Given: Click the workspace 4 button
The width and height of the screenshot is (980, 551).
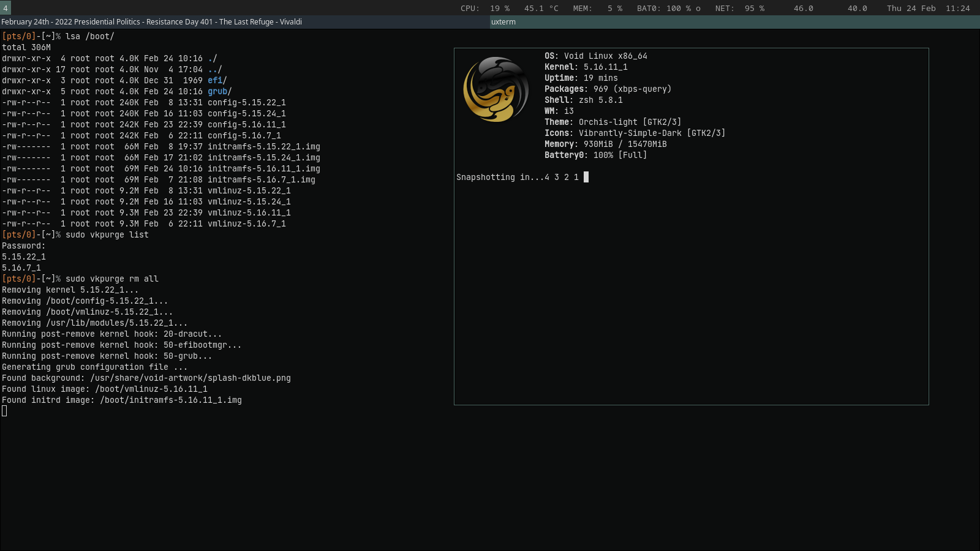Looking at the screenshot, I should coord(6,8).
